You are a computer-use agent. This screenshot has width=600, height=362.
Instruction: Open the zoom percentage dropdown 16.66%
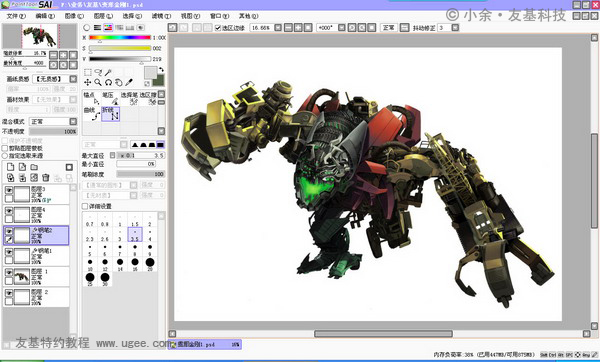(x=278, y=28)
